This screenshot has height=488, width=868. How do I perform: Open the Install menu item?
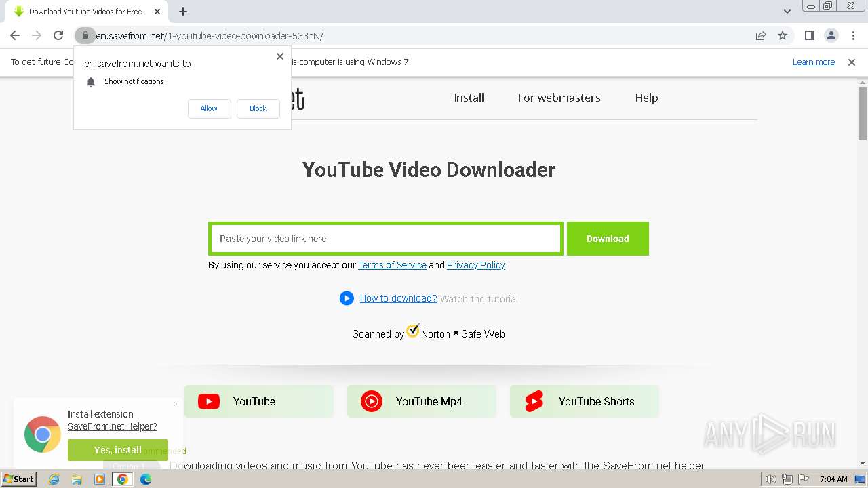[x=469, y=98]
